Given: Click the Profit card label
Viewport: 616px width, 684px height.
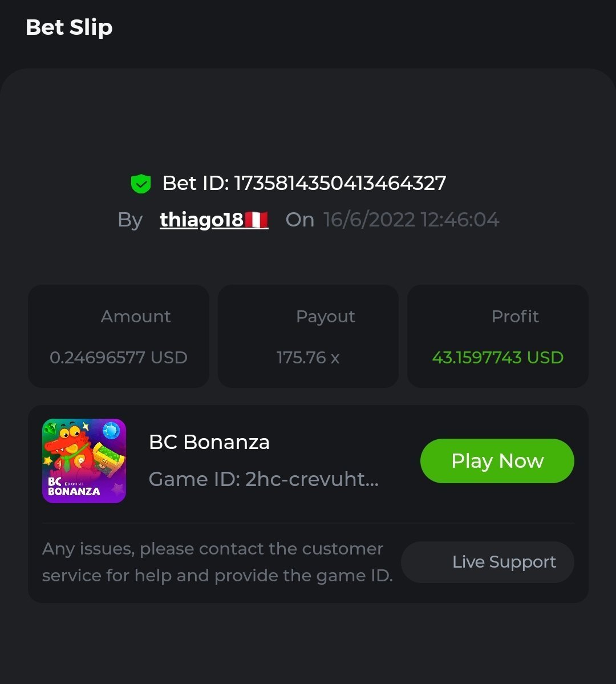Looking at the screenshot, I should pyautogui.click(x=515, y=317).
